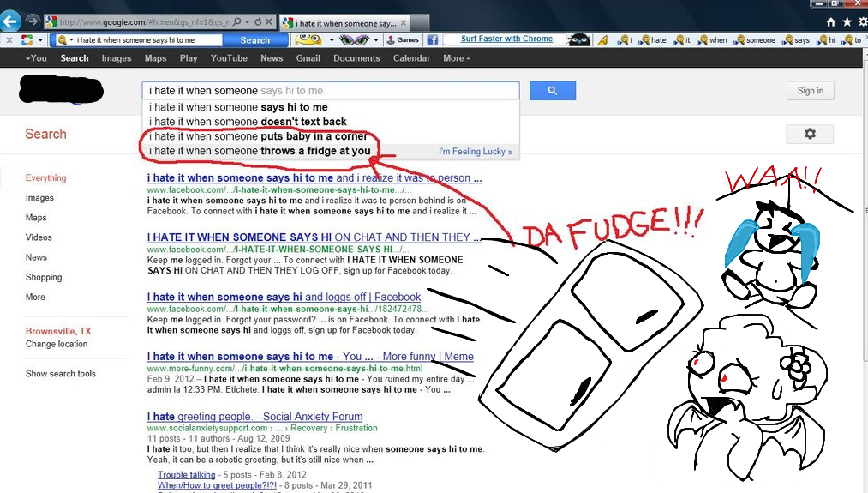Filter results by Shopping in sidebar
The width and height of the screenshot is (868, 493).
coord(43,277)
